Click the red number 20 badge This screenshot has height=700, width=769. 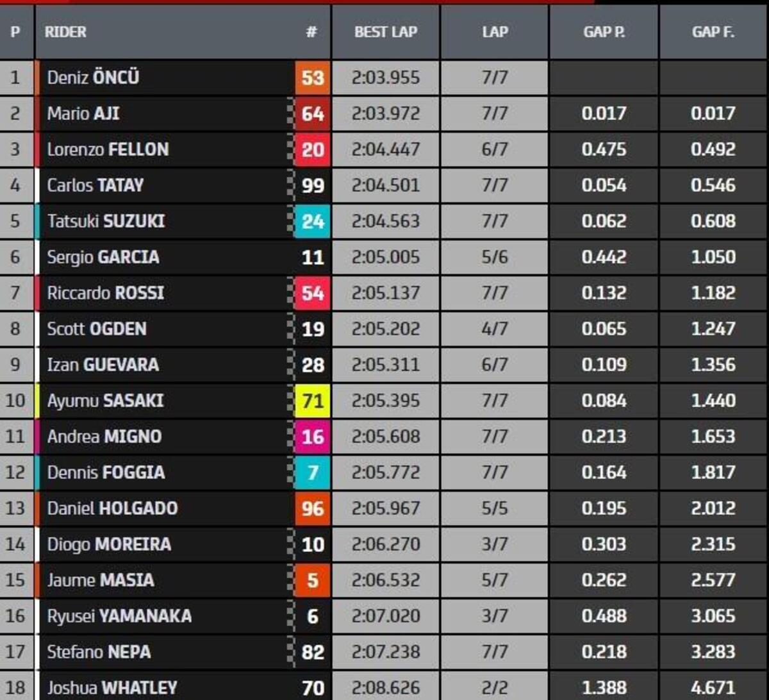312,150
